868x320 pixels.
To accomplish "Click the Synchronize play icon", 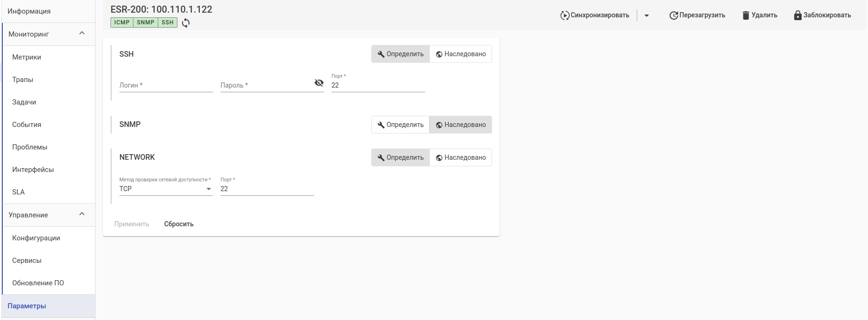I will tap(565, 15).
